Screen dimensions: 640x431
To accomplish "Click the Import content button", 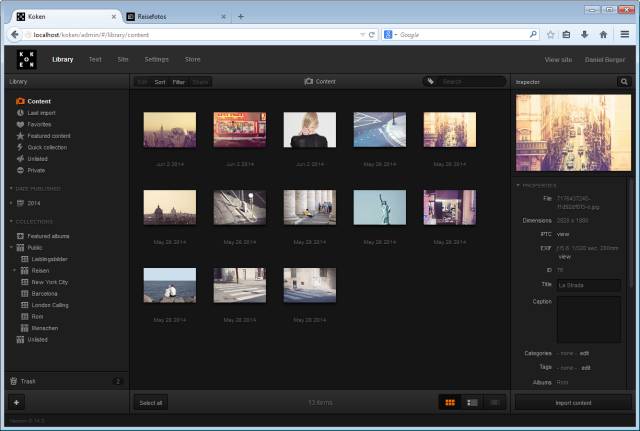I will (x=573, y=403).
